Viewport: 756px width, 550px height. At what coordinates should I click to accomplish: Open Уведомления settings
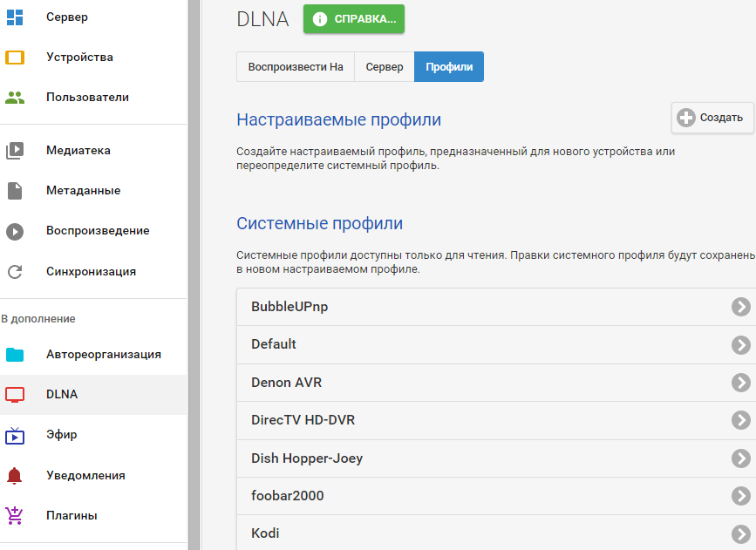click(x=85, y=476)
